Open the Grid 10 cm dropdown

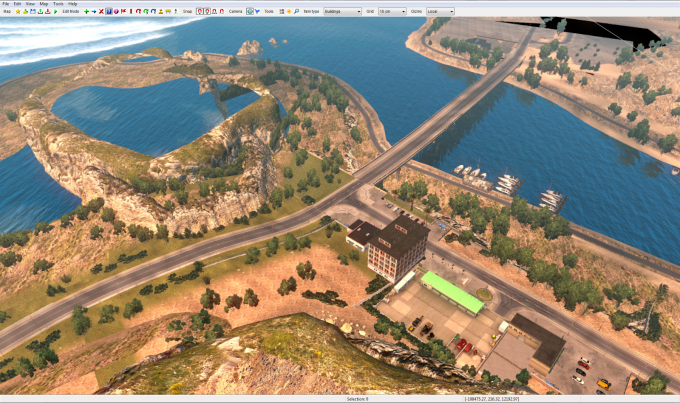click(x=392, y=11)
